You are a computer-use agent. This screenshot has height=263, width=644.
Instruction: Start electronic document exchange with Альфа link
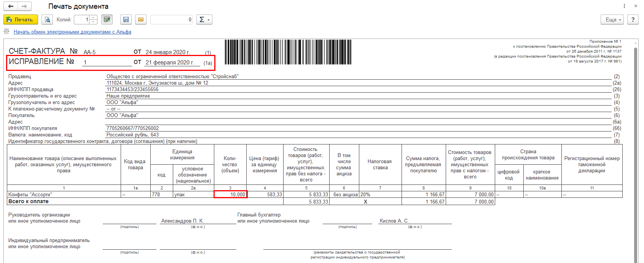pyautogui.click(x=72, y=32)
